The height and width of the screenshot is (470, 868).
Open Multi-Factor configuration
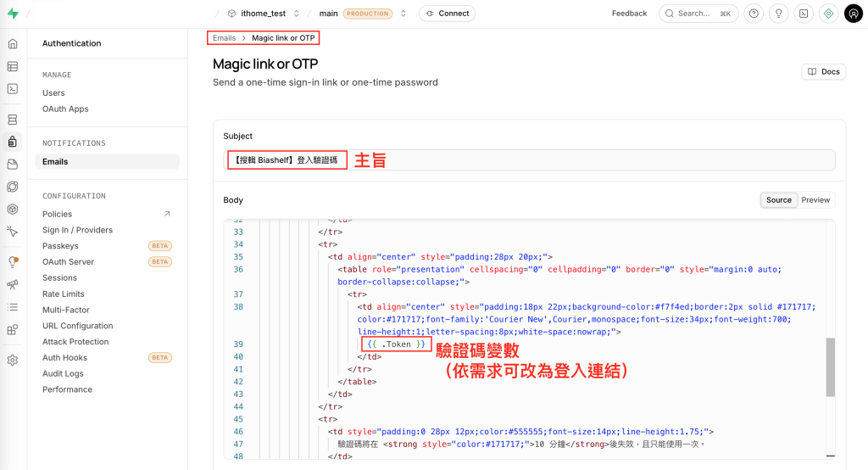66,310
